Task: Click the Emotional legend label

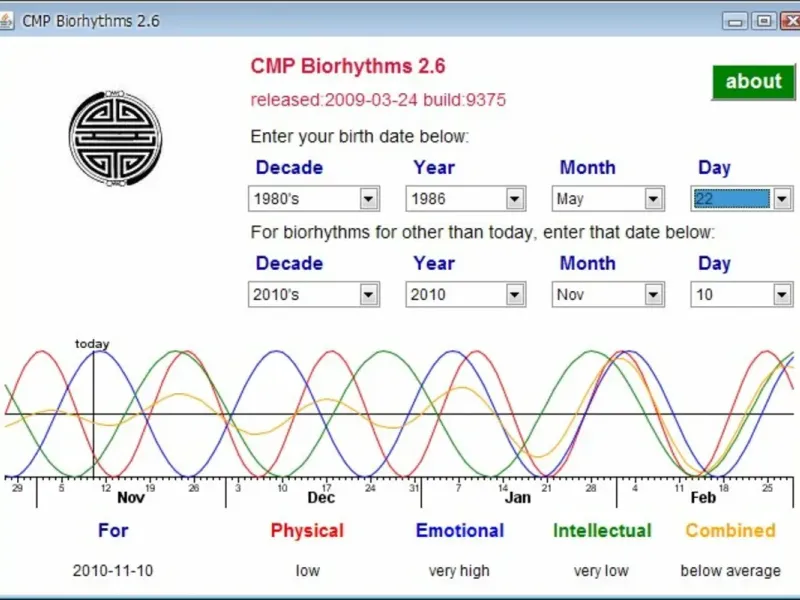Action: [x=460, y=531]
